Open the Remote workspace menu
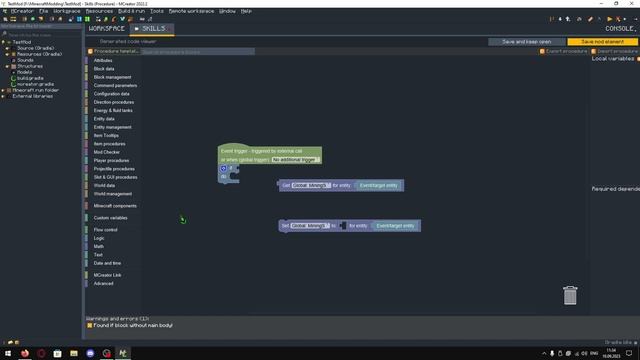Image resolution: width=640 pixels, height=360 pixels. tap(191, 11)
